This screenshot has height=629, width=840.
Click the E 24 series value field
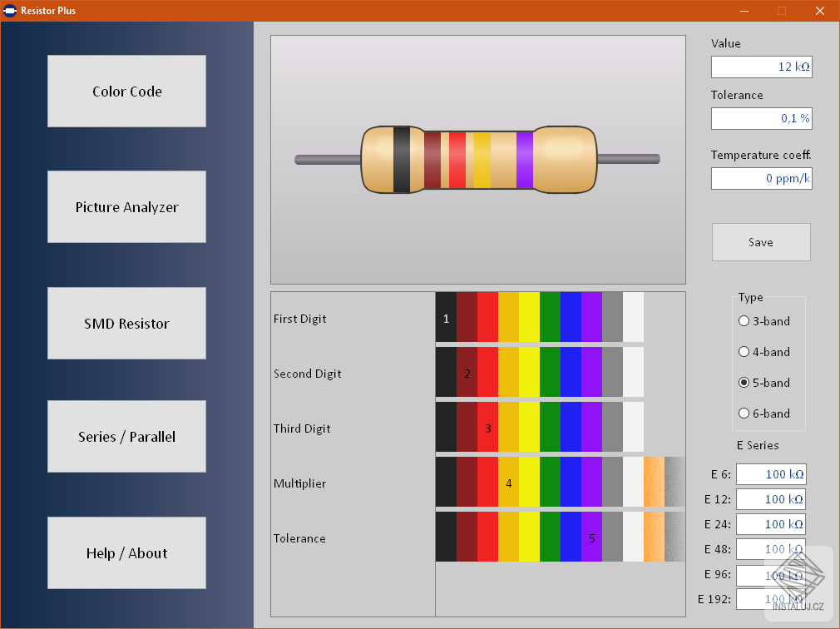pyautogui.click(x=770, y=524)
